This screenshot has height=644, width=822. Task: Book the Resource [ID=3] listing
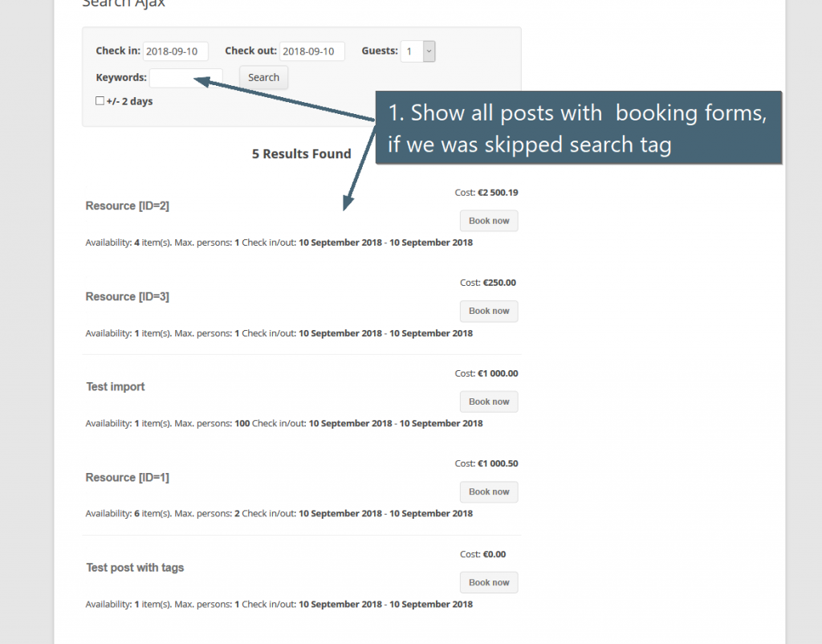[488, 311]
